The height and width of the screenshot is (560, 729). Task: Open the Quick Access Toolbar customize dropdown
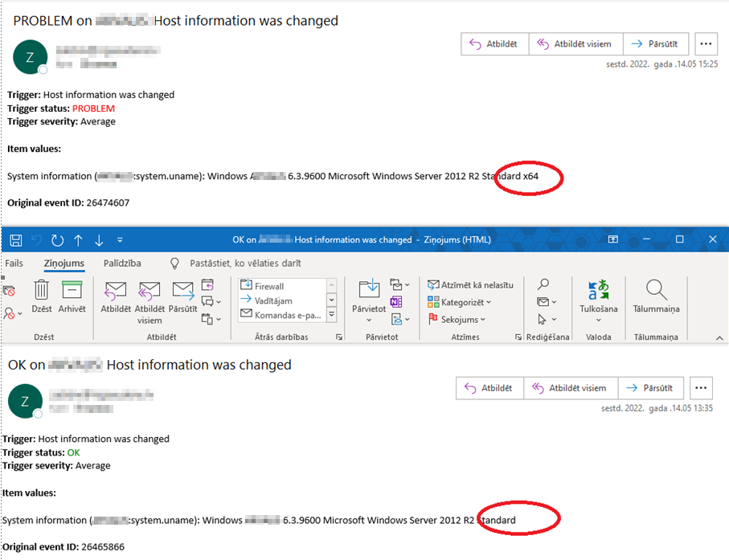point(120,240)
